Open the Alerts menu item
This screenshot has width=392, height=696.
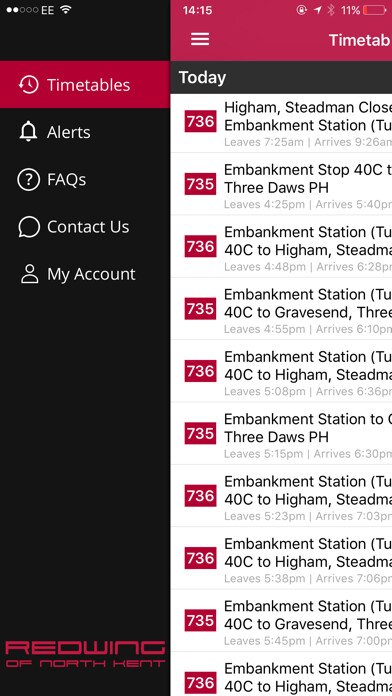85,132
